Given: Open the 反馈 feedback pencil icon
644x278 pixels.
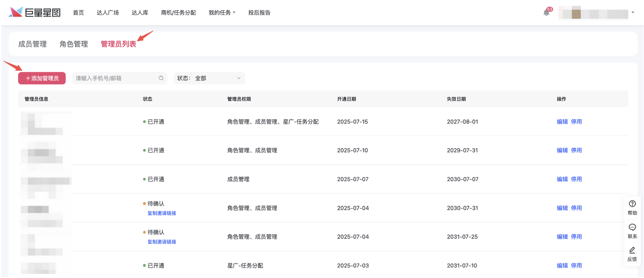Looking at the screenshot, I should point(632,250).
